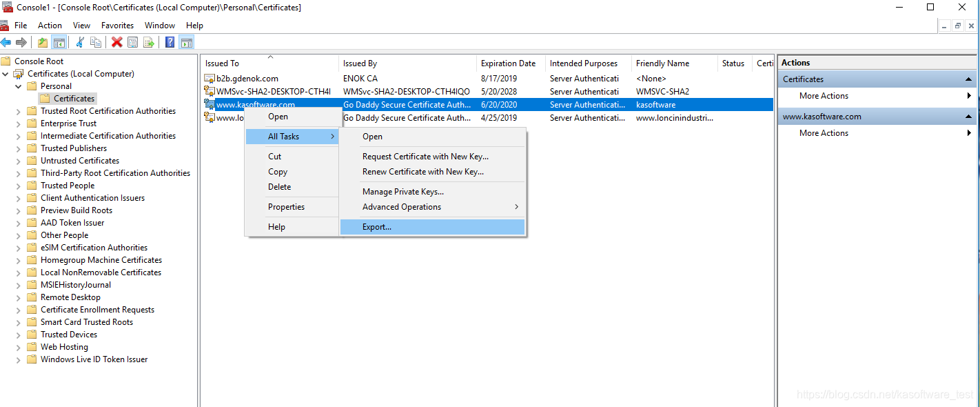Click Delete in the context menu
980x407 pixels.
coord(293,187)
